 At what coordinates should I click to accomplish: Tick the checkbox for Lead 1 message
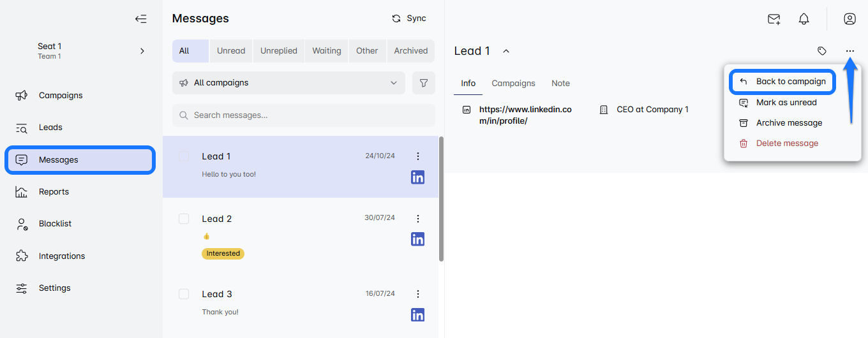tap(184, 156)
